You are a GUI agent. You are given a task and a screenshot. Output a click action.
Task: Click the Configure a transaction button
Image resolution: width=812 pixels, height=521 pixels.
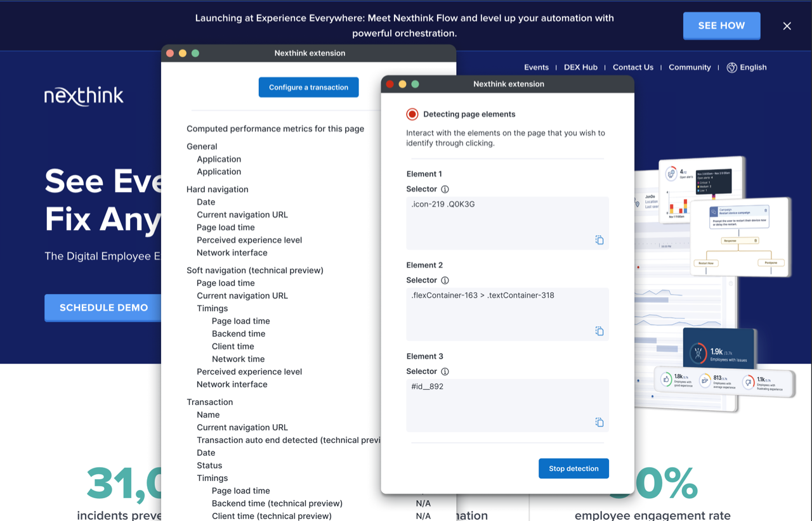308,87
